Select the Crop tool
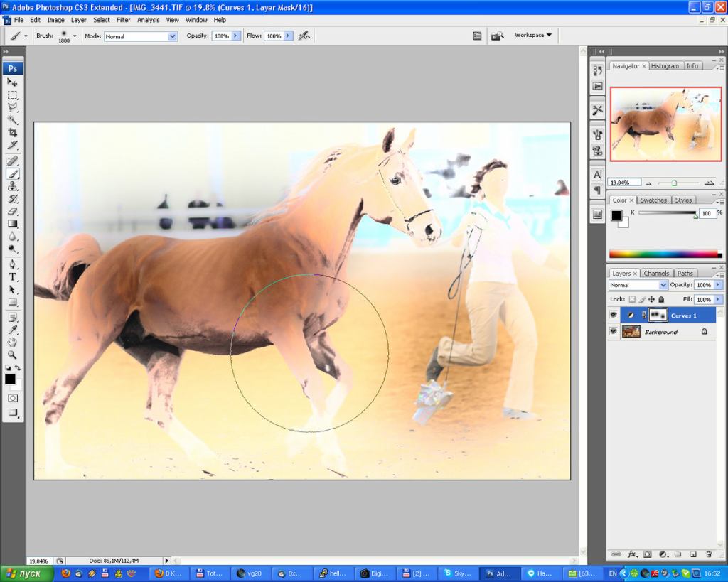728x582 pixels. coord(13,133)
